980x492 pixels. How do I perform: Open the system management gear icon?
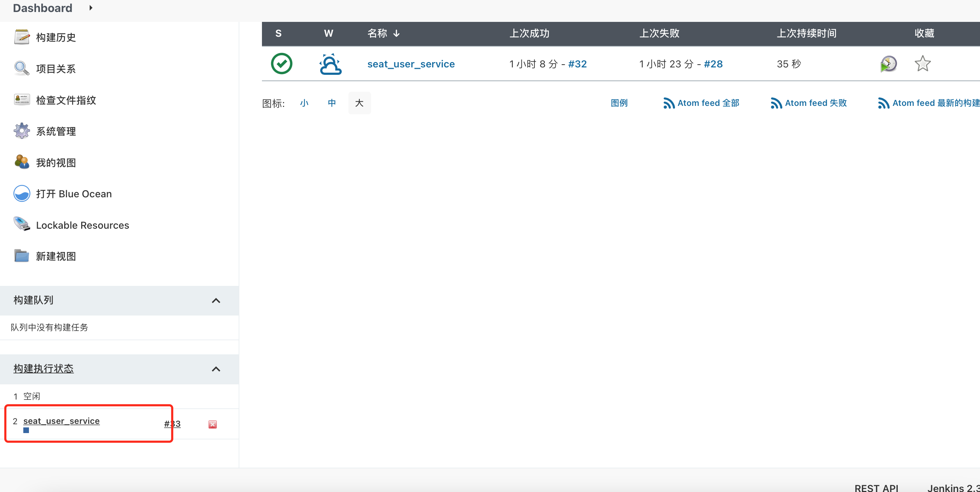tap(22, 131)
